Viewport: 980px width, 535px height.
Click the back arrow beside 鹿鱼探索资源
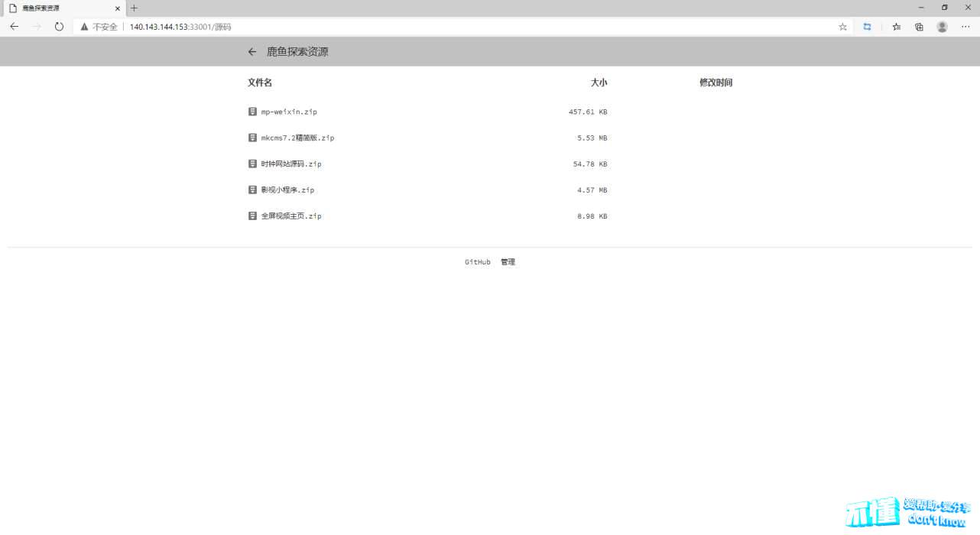click(x=252, y=52)
